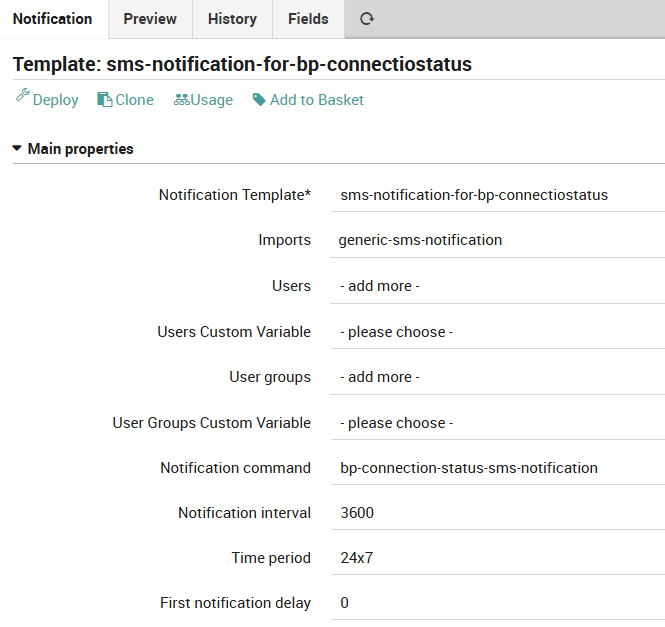Click the Usage link

[211, 100]
